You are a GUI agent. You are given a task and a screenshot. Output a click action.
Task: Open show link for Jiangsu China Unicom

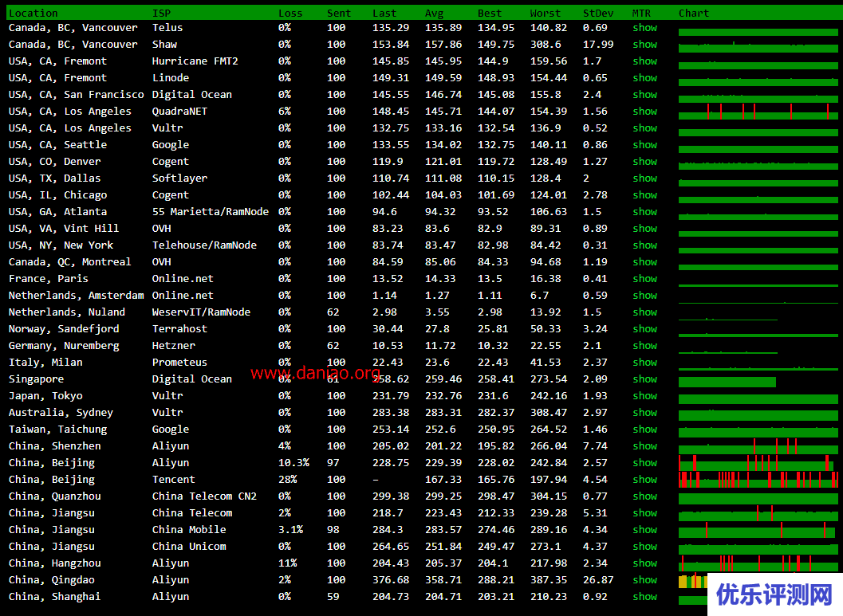pyautogui.click(x=644, y=546)
